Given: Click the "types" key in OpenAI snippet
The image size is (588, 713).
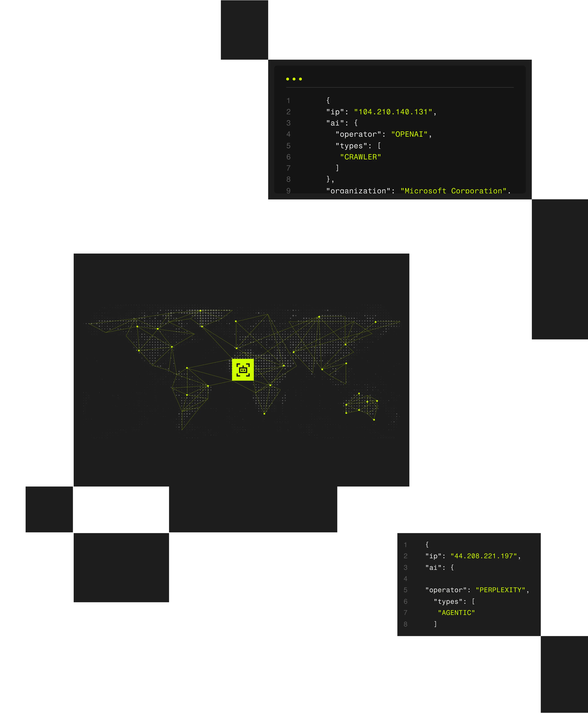Looking at the screenshot, I should 351,146.
